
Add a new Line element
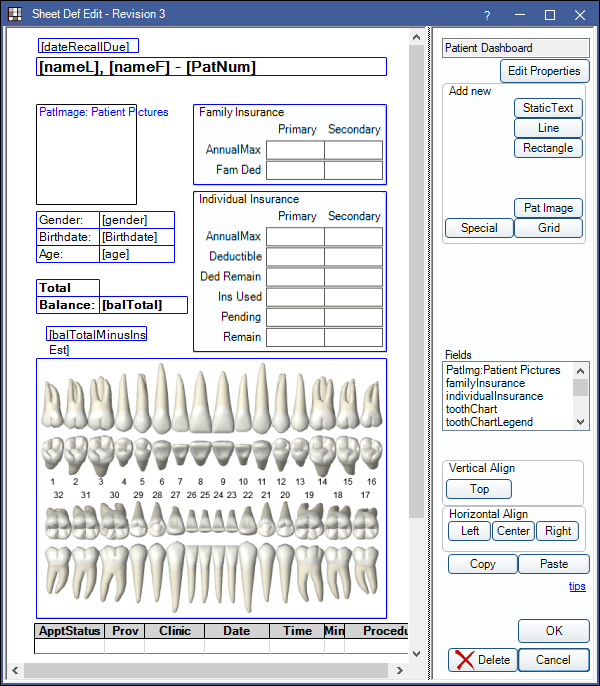pos(548,128)
